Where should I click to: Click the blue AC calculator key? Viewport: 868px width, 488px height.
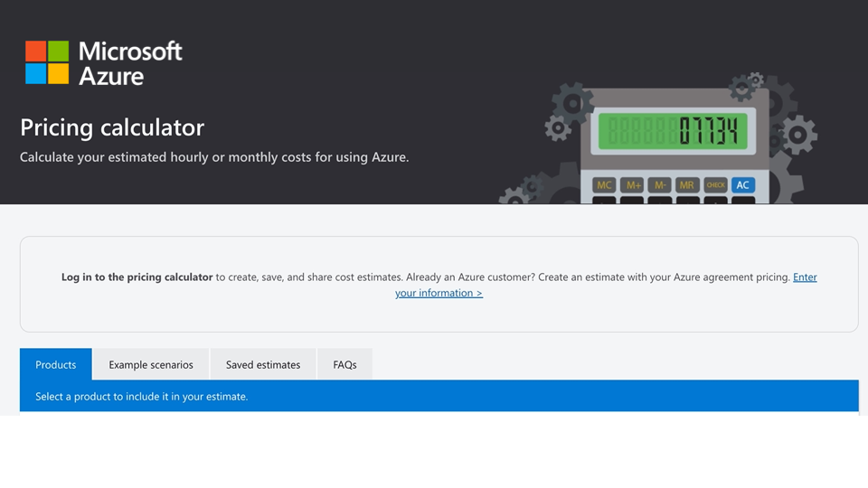(x=743, y=184)
